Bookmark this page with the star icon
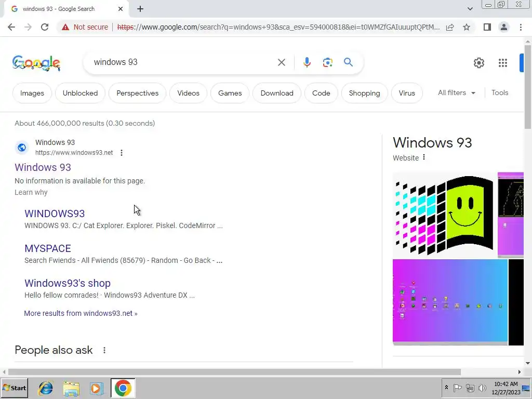532x399 pixels. point(467,27)
